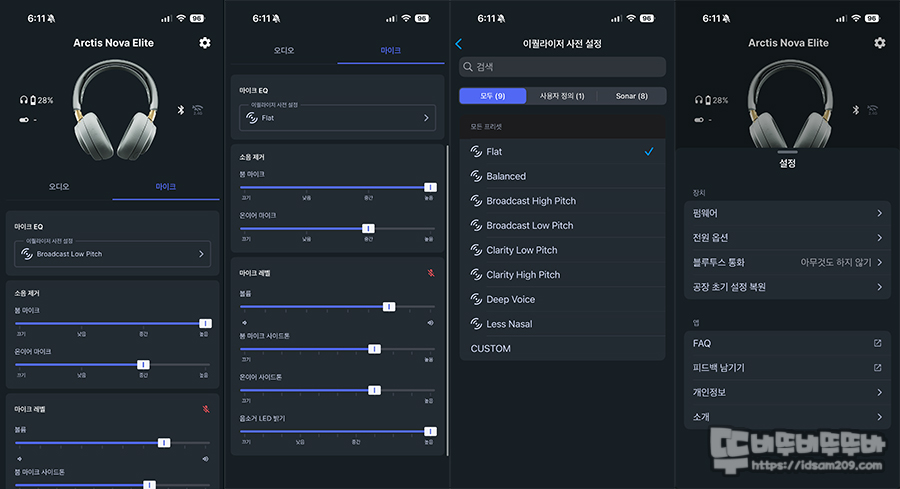Open Flat preset chevron on second screen
900x489 pixels.
[426, 118]
